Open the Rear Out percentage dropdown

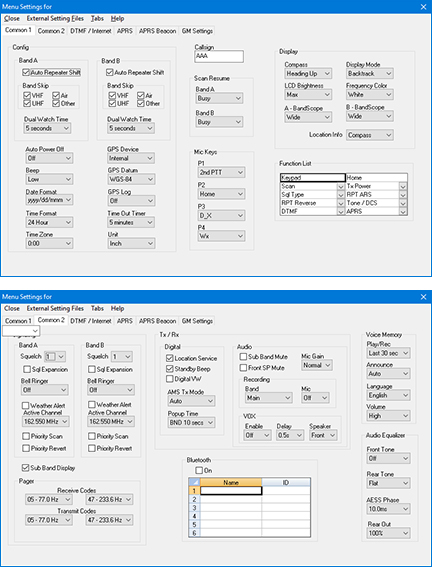tap(389, 533)
